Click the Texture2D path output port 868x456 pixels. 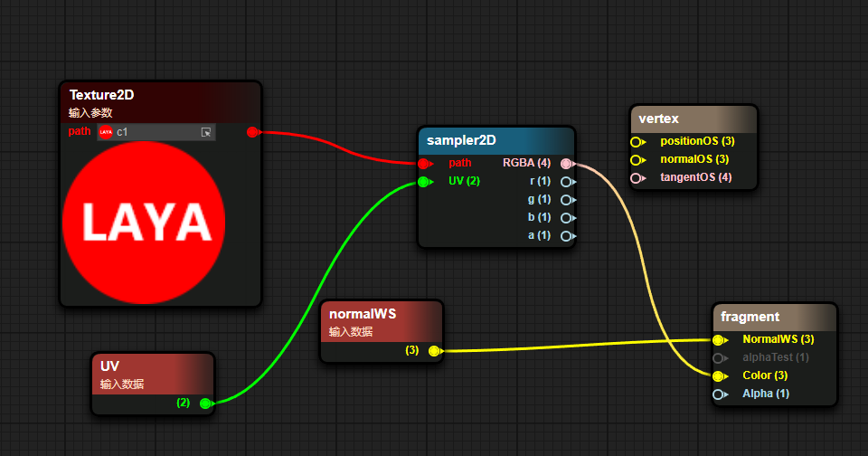click(x=253, y=132)
